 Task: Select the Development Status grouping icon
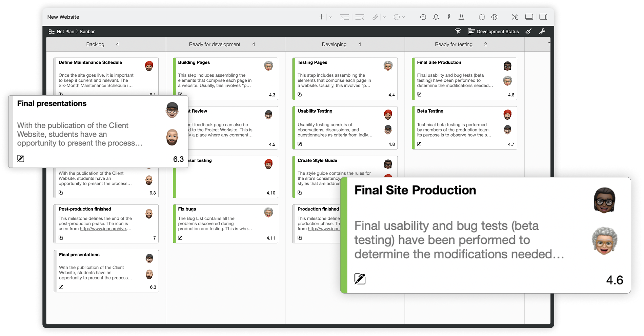pos(471,31)
